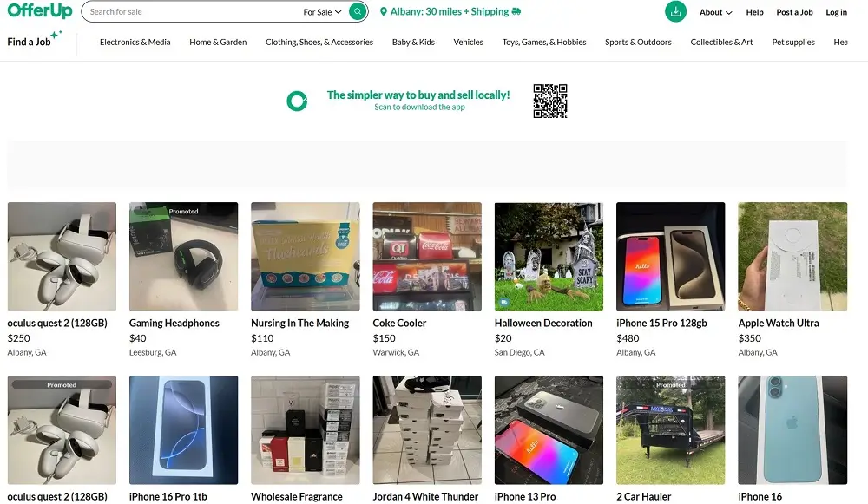868x504 pixels.
Task: Switch to the Electronics & Media category
Action: point(135,41)
